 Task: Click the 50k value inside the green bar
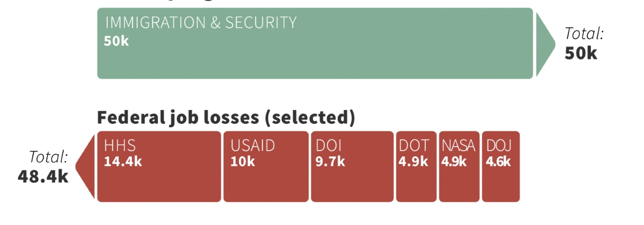pos(117,41)
